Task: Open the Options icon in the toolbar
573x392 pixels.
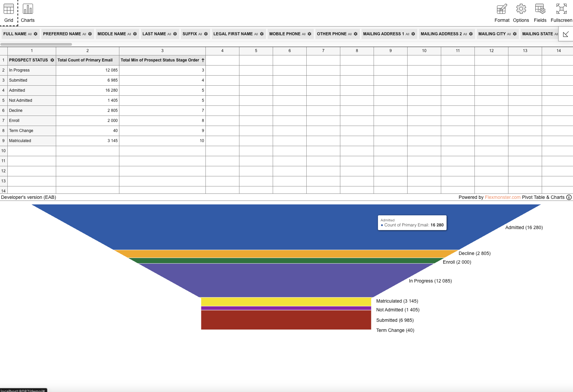Action: click(521, 9)
